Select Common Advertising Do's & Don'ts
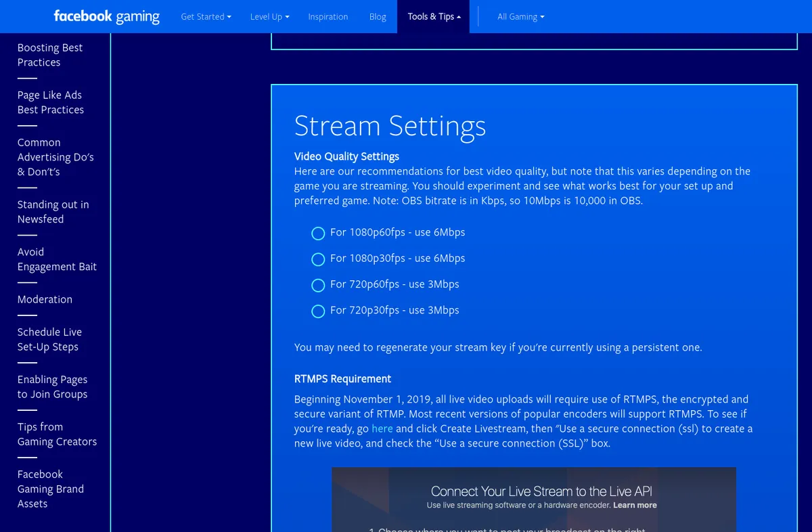Viewport: 812px width, 532px height. (x=55, y=157)
